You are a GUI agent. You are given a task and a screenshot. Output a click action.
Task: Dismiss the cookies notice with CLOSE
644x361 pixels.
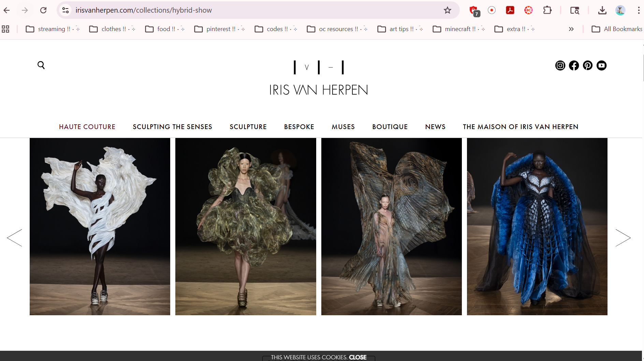[x=357, y=357]
